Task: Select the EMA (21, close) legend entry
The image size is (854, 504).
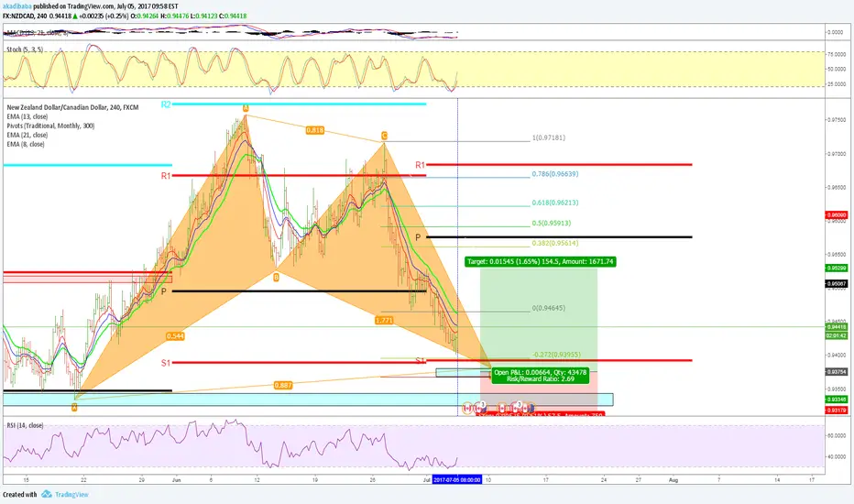Action: (x=27, y=135)
